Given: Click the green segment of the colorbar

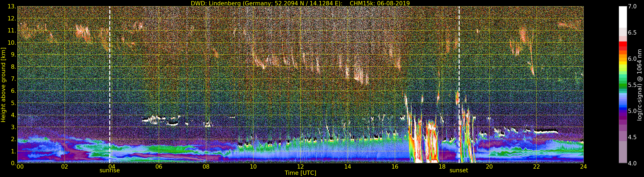Looking at the screenshot, I should tap(623, 85).
